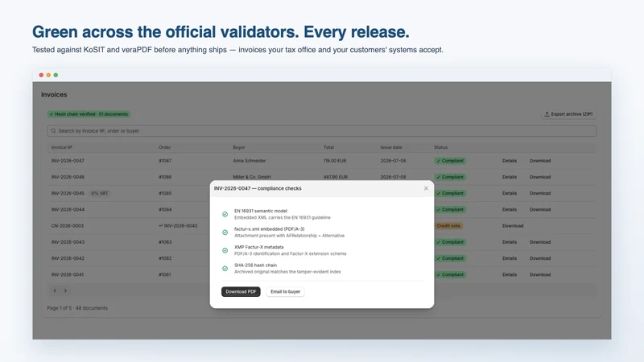The image size is (644, 362).
Task: Click invoice number CN-2026-0003
Action: 68,226
